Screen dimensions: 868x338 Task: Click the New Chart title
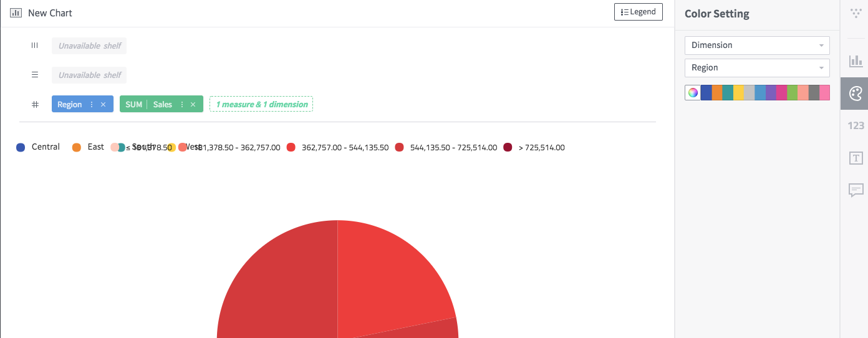[x=50, y=12]
